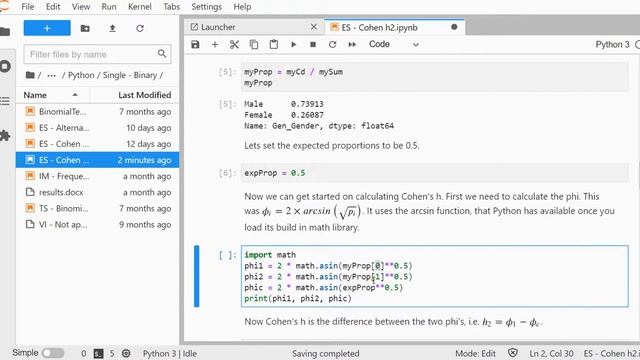Stop the kernel with the square icon

(x=313, y=44)
